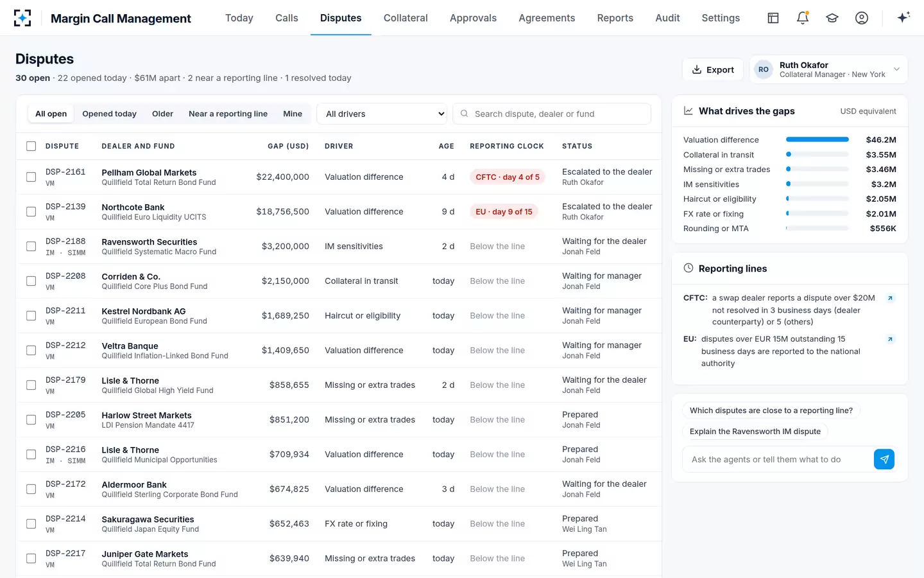Click the EU day 9 of 15 badge

tap(504, 211)
